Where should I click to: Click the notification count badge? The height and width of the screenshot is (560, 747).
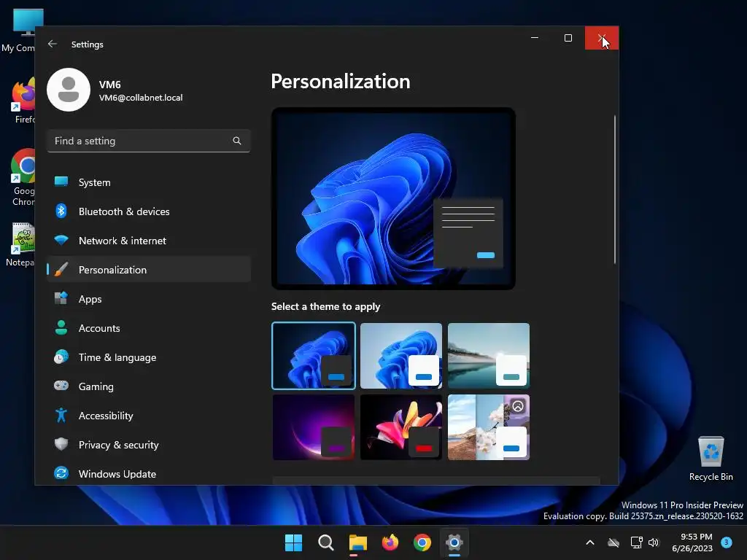[727, 542]
